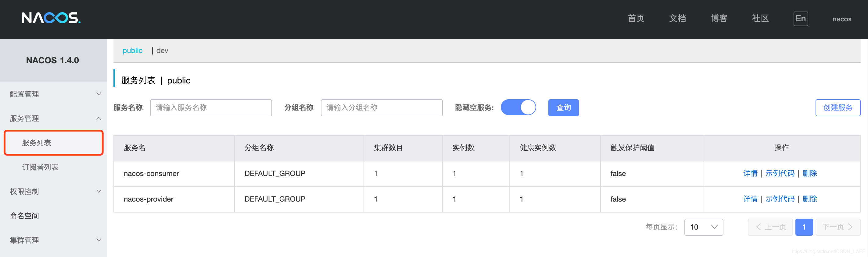Click the 上一页 pagination button
This screenshot has width=868, height=257.
click(770, 227)
